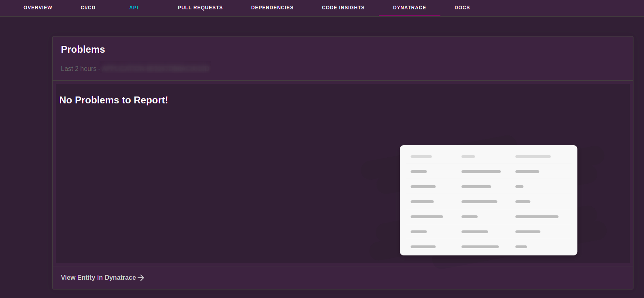
Task: Click arrow icon beside View Entity in Dynatrace
Action: point(141,278)
